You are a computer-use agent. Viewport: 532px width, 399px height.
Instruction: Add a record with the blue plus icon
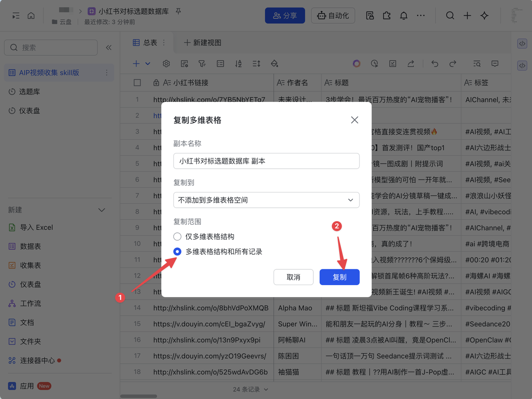point(136,64)
